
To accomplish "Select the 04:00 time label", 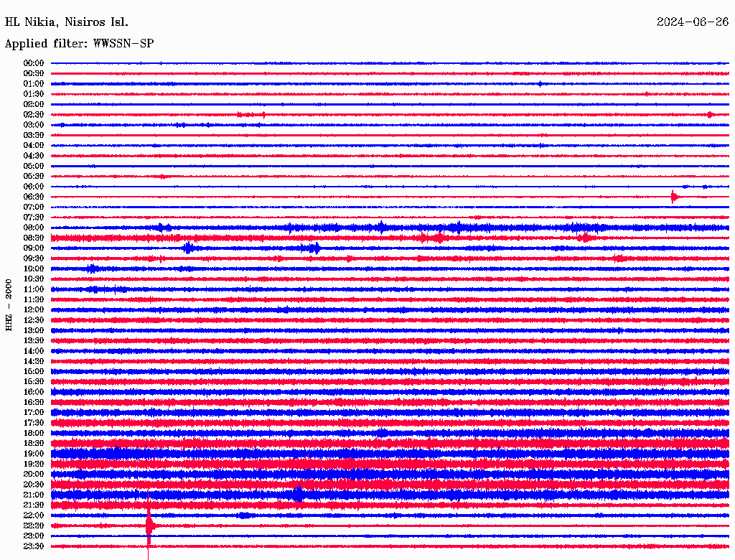I will (x=34, y=146).
